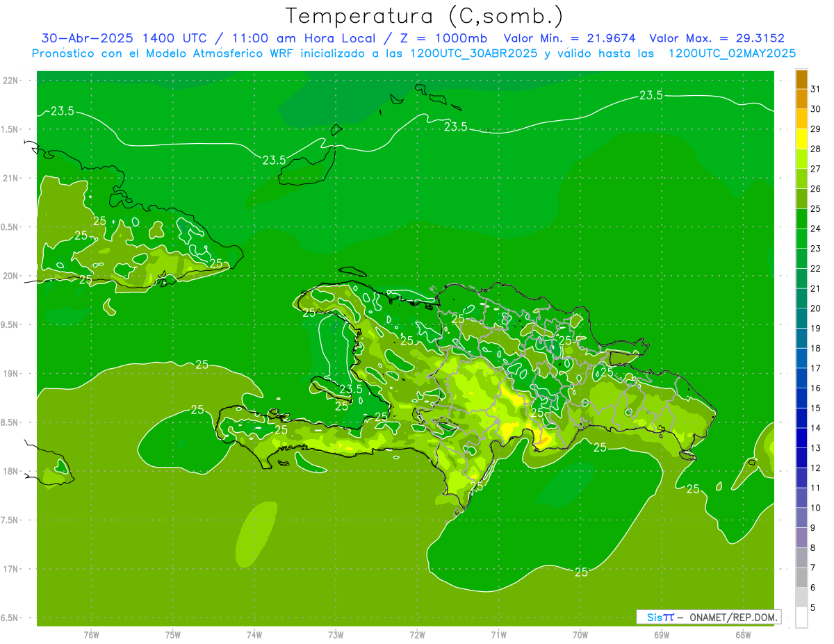Click the "23.5" contour label nearest the top-right corner
This screenshot has height=644, width=834.
tap(651, 95)
